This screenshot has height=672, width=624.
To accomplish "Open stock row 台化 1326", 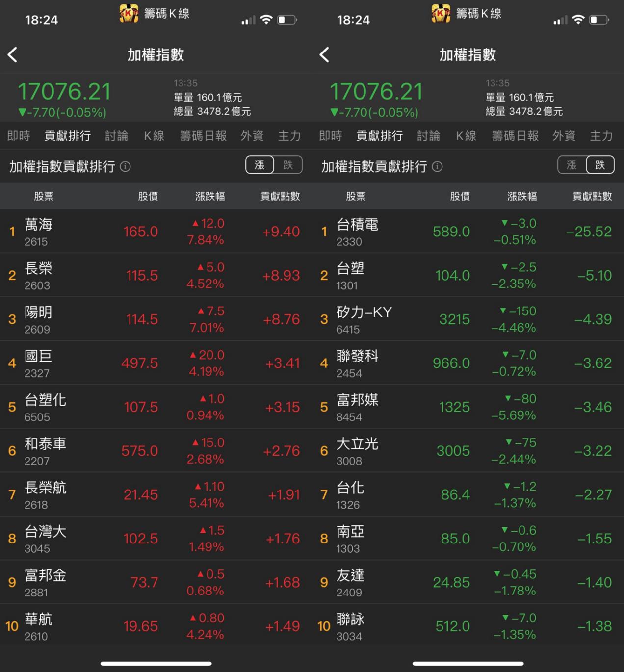I will click(x=468, y=494).
